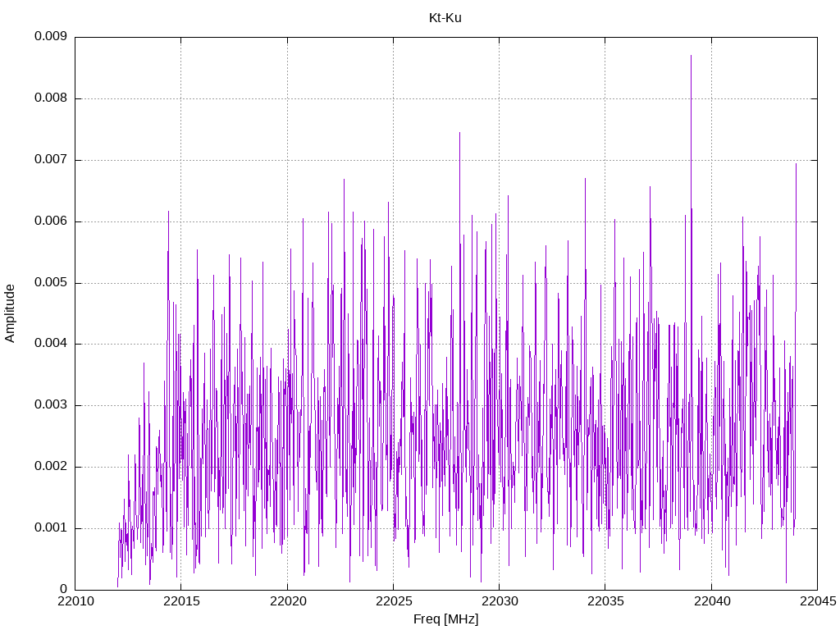The width and height of the screenshot is (840, 630).
Task: Click x-axis tick label 22025
Action: click(x=394, y=601)
